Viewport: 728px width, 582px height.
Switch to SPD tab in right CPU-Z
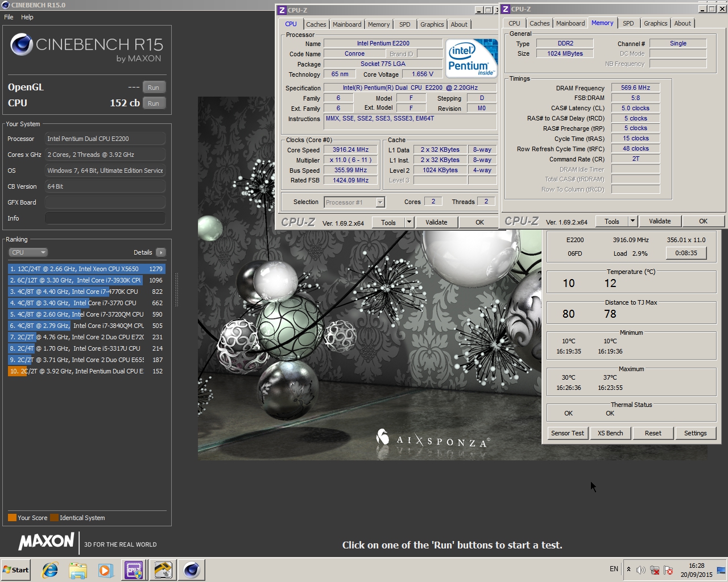point(628,23)
